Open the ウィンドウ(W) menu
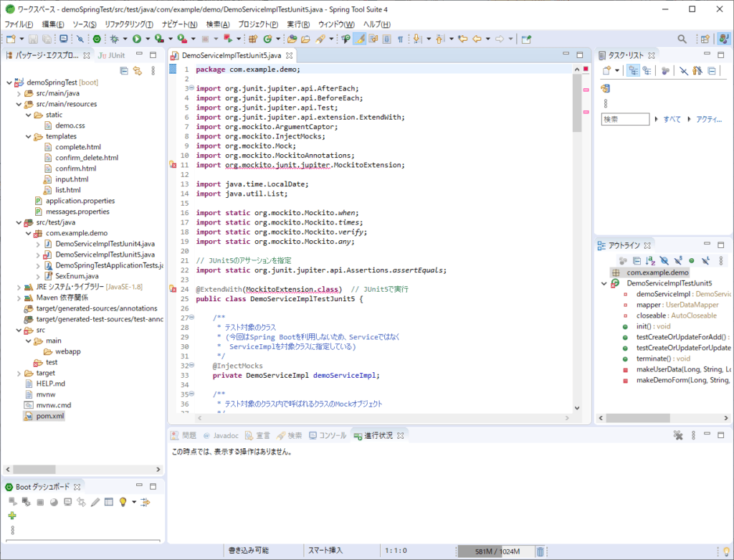The image size is (734, 560). (336, 24)
